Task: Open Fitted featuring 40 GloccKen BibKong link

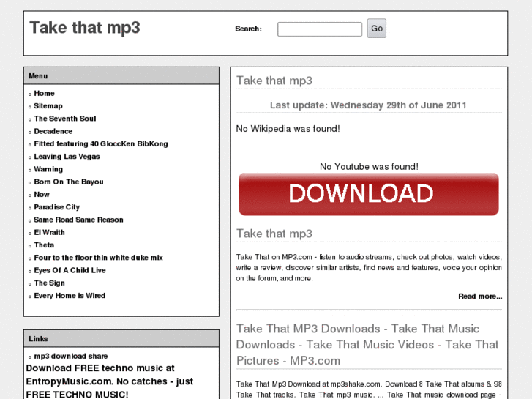Action: (x=101, y=144)
